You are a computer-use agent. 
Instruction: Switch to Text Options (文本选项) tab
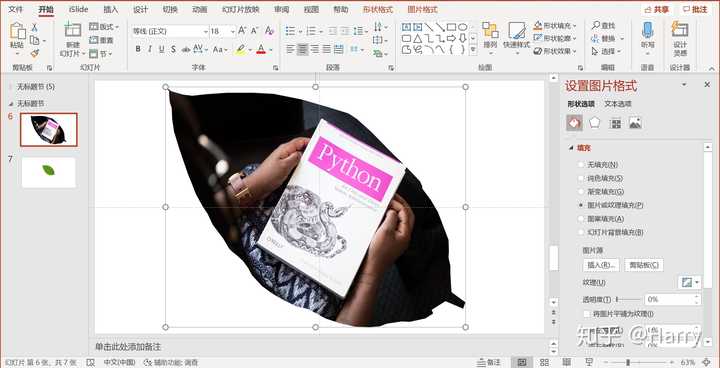pos(618,104)
